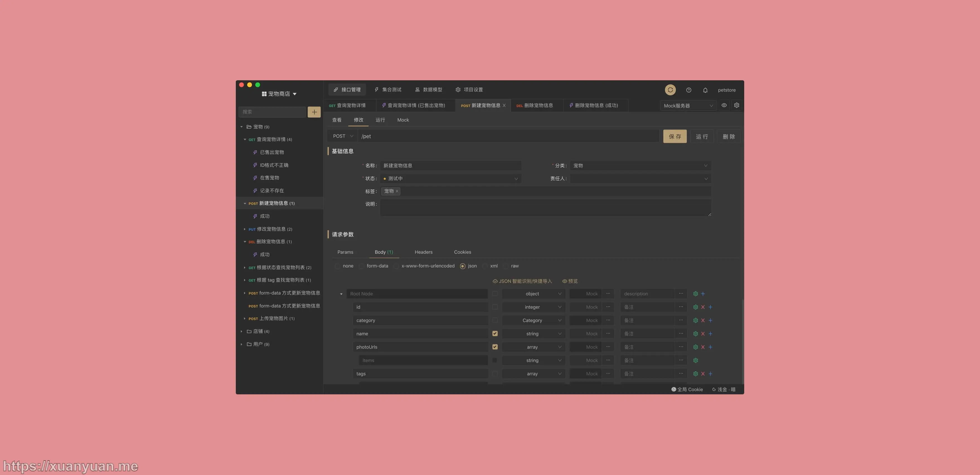This screenshot has width=980, height=475.
Task: Click the 备注 ellipsis on the name row
Action: (x=681, y=333)
